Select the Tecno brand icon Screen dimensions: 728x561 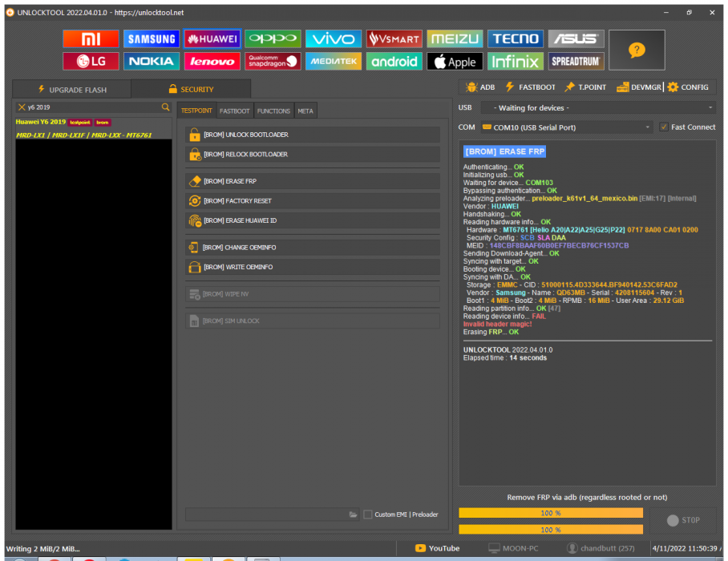(x=516, y=39)
